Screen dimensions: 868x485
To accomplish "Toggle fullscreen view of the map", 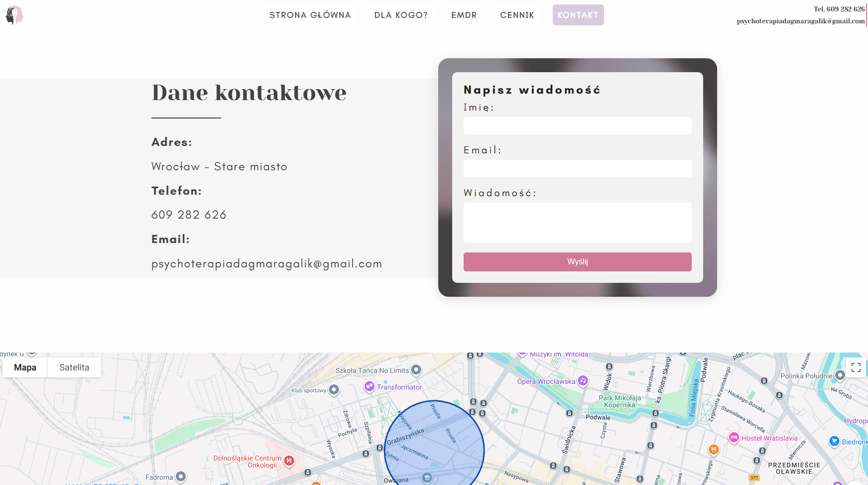I will pos(856,367).
